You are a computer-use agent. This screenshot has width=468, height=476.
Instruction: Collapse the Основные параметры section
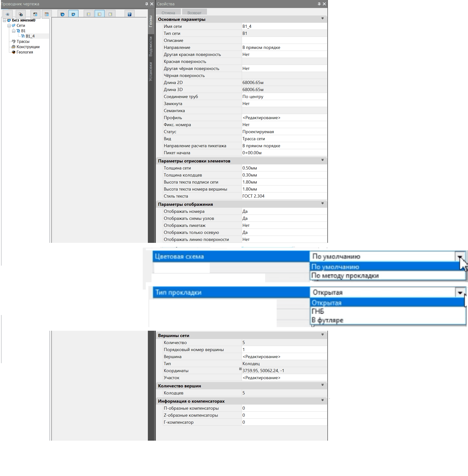[x=322, y=18]
